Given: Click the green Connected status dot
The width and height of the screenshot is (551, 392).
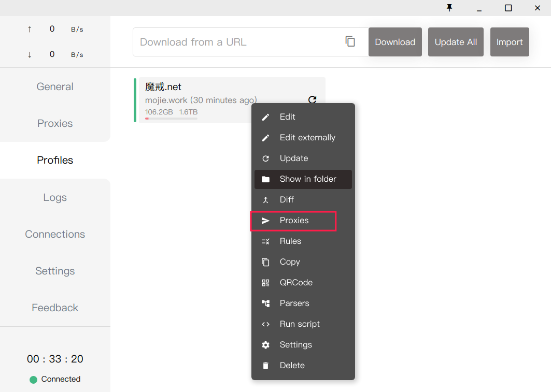Looking at the screenshot, I should point(33,380).
